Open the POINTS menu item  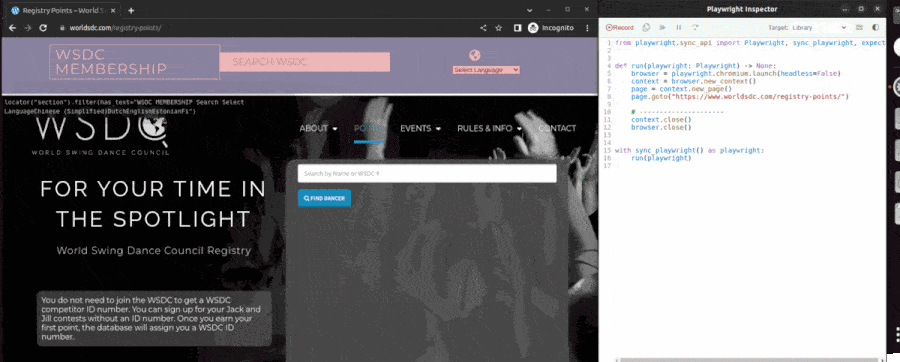[368, 128]
